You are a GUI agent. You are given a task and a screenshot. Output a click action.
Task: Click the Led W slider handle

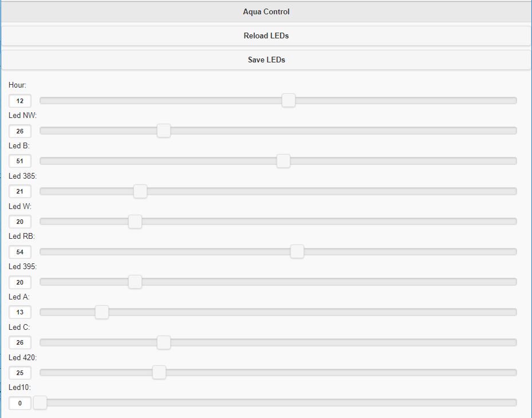(135, 222)
